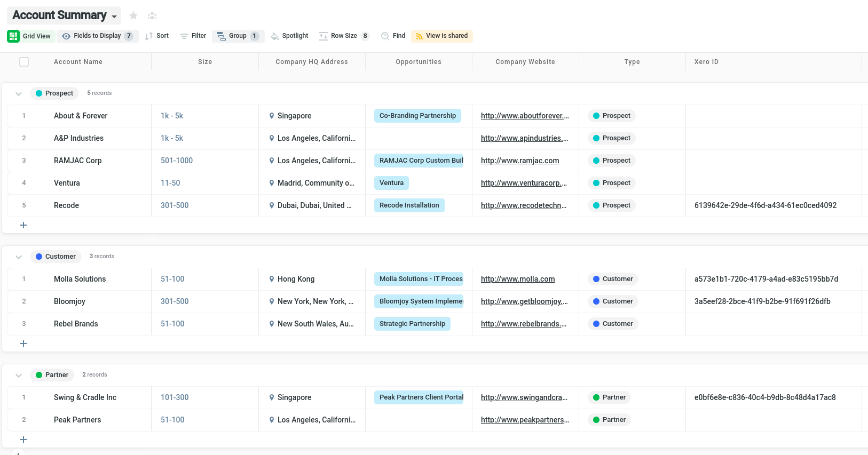Open Fields to Display panel

[98, 36]
